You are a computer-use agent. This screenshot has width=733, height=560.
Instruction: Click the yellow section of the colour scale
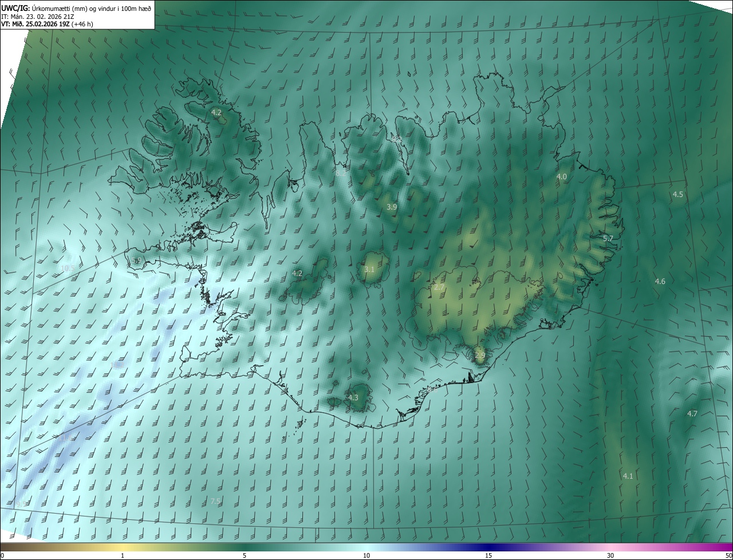[x=123, y=547]
